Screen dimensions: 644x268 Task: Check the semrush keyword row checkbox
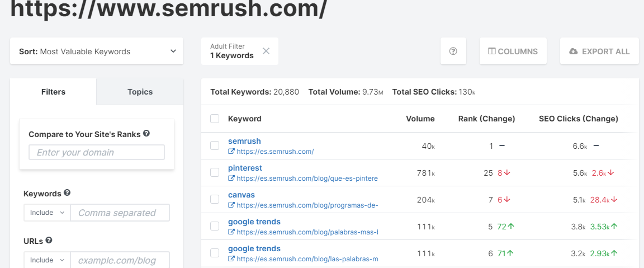pos(215,145)
